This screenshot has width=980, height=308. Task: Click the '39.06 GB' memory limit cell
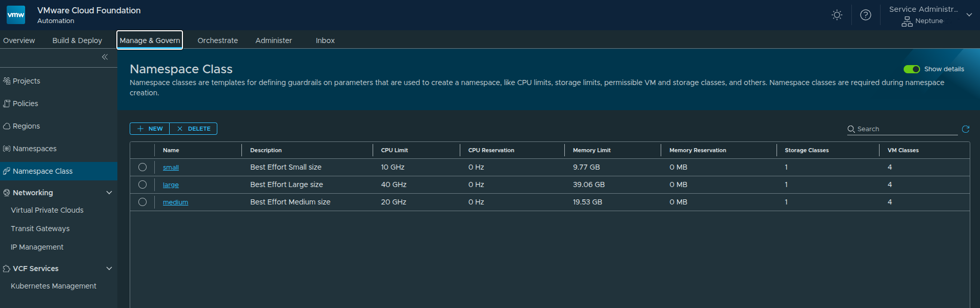pyautogui.click(x=589, y=184)
